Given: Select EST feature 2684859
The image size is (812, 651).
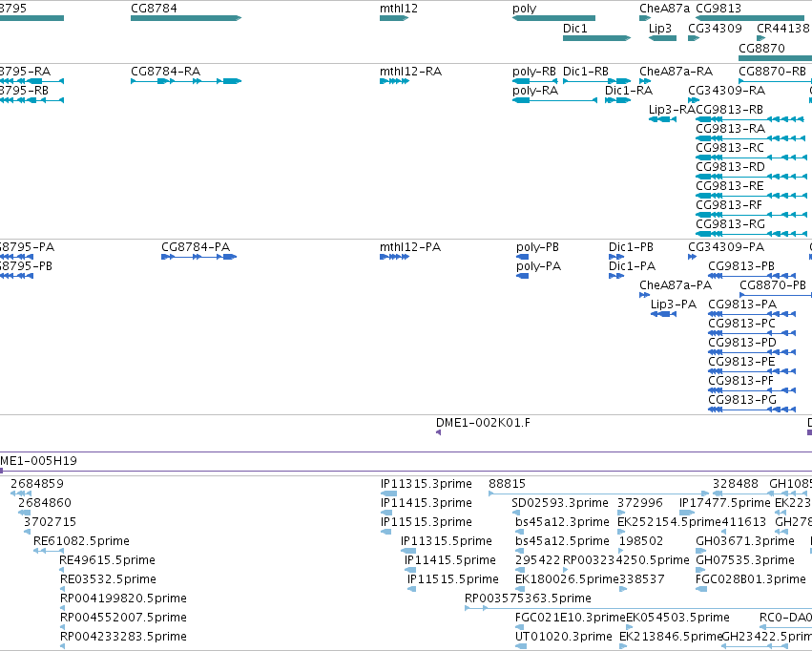Looking at the screenshot, I should [x=21, y=493].
